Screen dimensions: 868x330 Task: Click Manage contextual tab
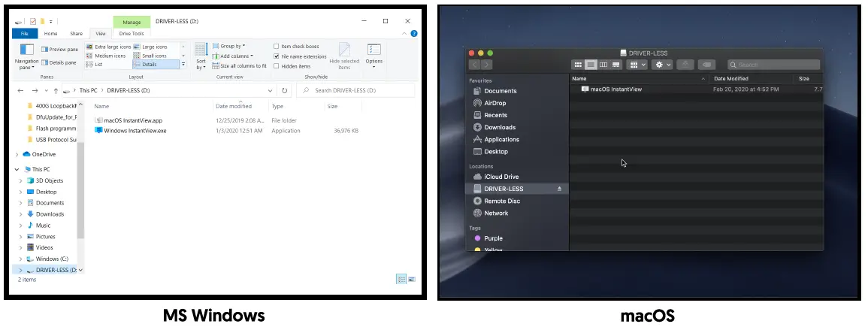pos(132,22)
